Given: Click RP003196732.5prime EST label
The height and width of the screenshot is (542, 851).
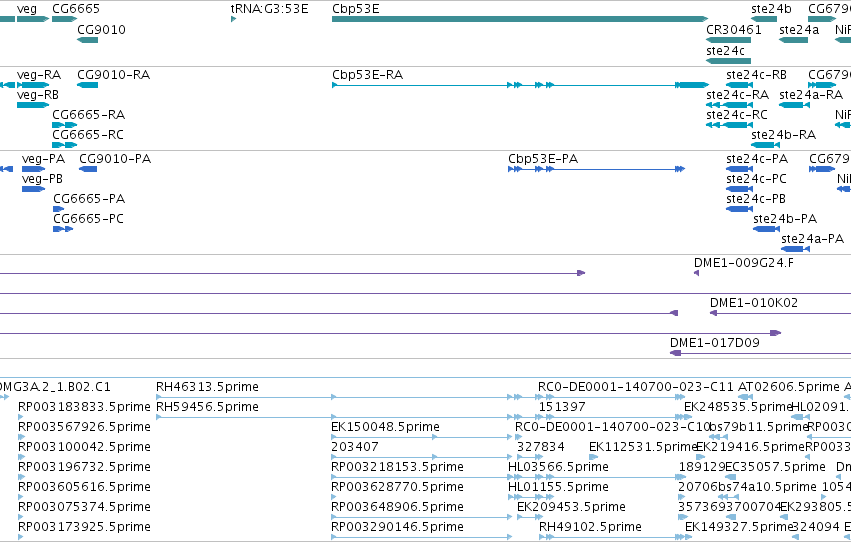Looking at the screenshot, I should (84, 467).
